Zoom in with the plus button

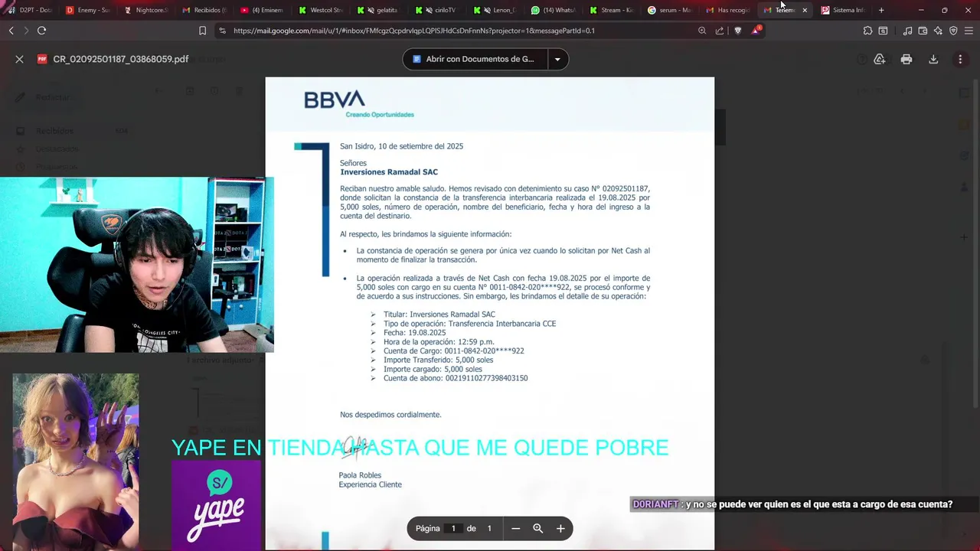560,528
